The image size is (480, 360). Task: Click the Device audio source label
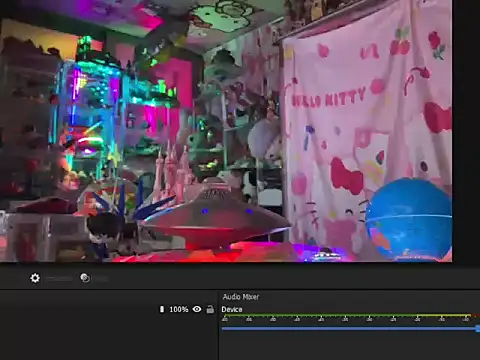tap(232, 309)
